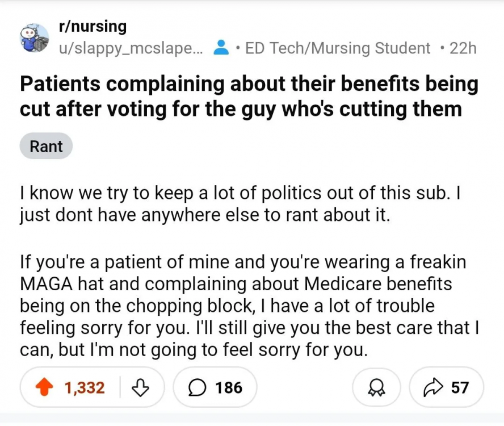
Task: Click the 57 share count
Action: point(460,387)
